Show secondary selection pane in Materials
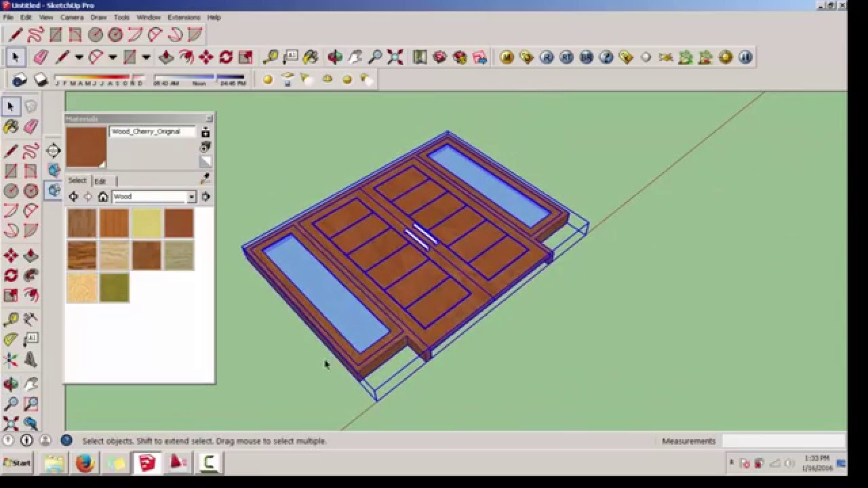The width and height of the screenshot is (868, 488). pos(205,132)
